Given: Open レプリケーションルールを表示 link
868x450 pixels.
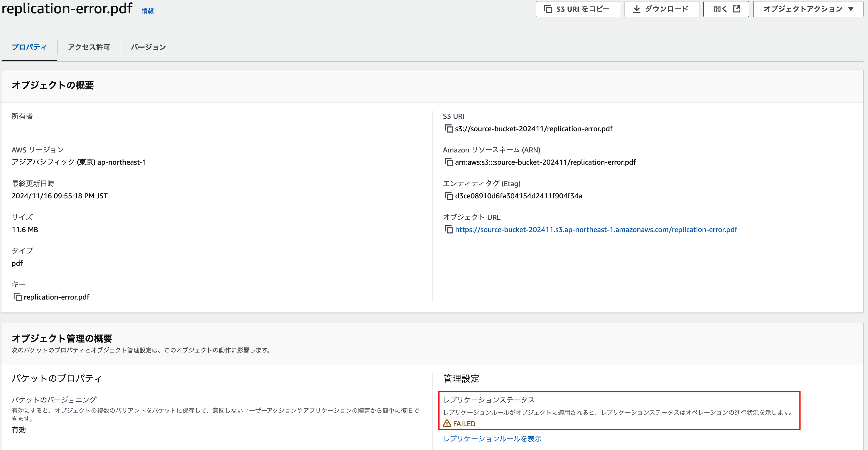Looking at the screenshot, I should (x=492, y=439).
